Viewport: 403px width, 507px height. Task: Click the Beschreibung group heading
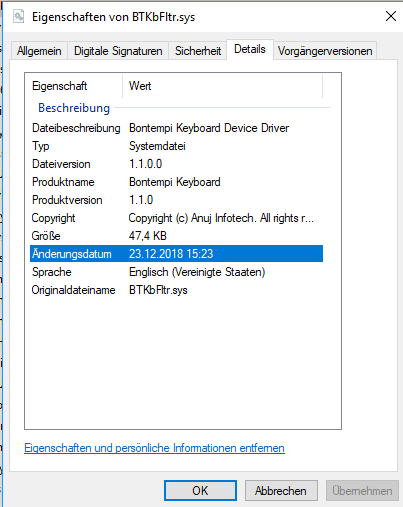[x=74, y=108]
